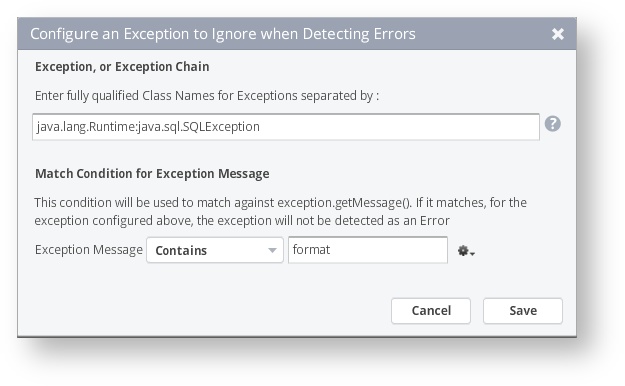Expand the dropdown arrow in Contains combo box
Screen dimensions: 625x386
coord(272,250)
